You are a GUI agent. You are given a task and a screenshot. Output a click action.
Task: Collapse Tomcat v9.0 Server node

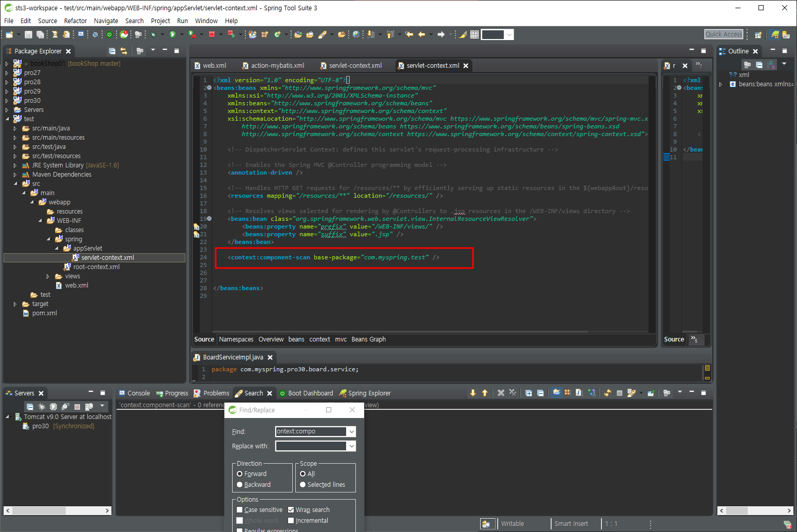pyautogui.click(x=7, y=417)
